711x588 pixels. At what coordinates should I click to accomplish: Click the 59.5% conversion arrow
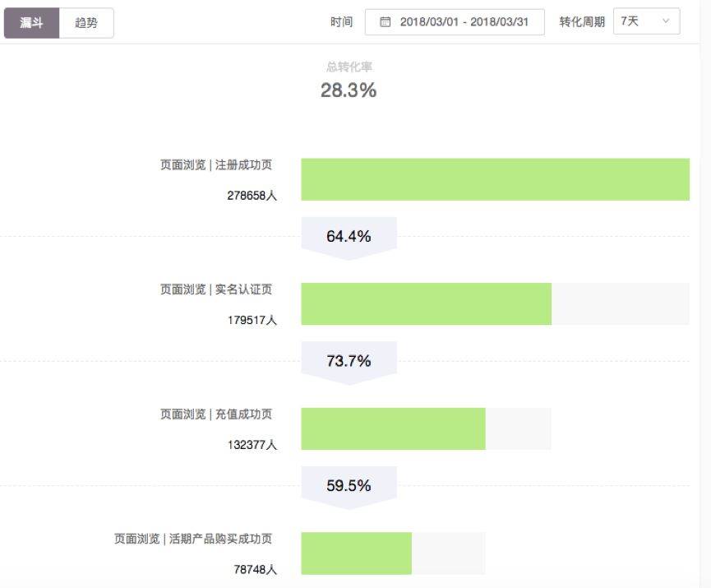(349, 485)
